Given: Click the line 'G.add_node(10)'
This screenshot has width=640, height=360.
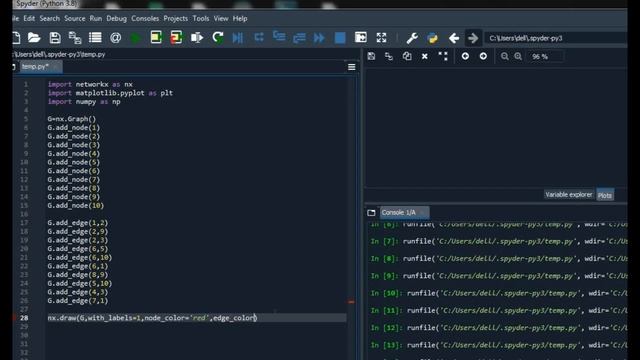Looking at the screenshot, I should click(76, 205).
